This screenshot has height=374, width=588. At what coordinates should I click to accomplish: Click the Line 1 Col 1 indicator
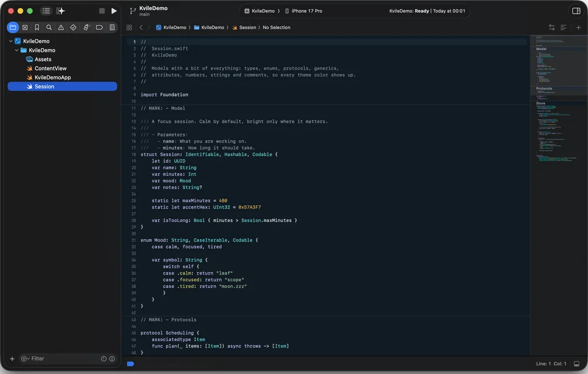tap(551, 364)
